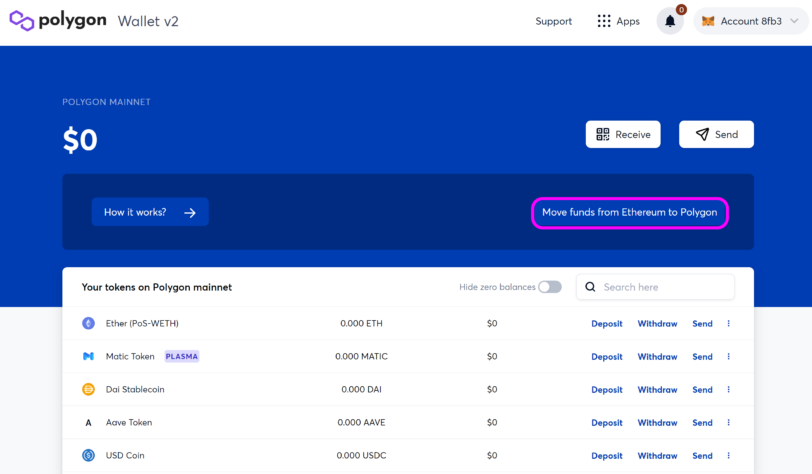Deposit Dai Stablecoin
Viewport: 812px width, 474px height.
point(606,390)
